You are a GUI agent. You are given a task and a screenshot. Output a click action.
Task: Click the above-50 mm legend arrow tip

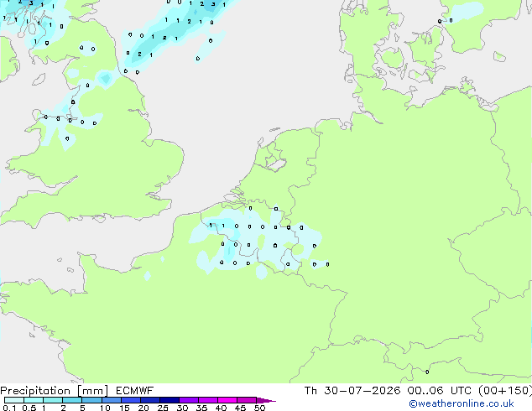pyautogui.click(x=266, y=400)
